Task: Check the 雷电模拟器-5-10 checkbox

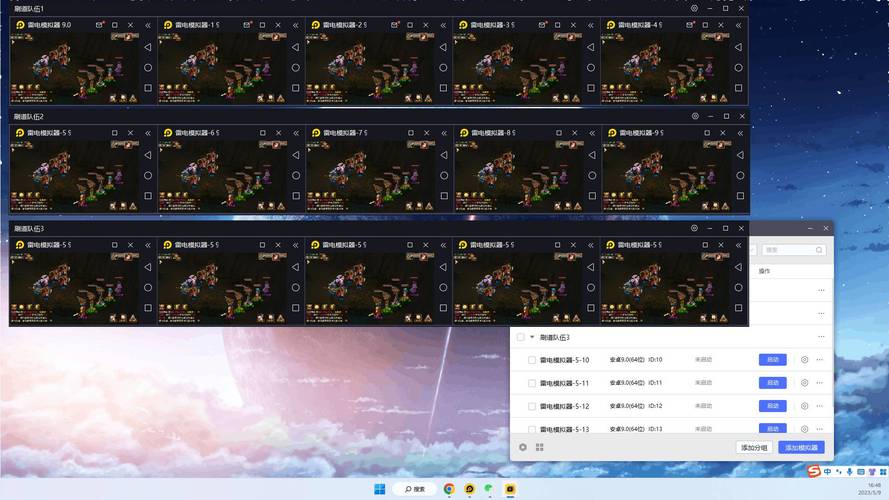Action: coord(532,360)
